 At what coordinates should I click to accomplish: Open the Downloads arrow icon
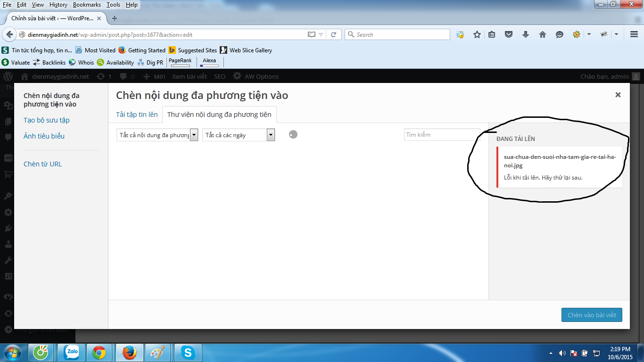coord(526,34)
